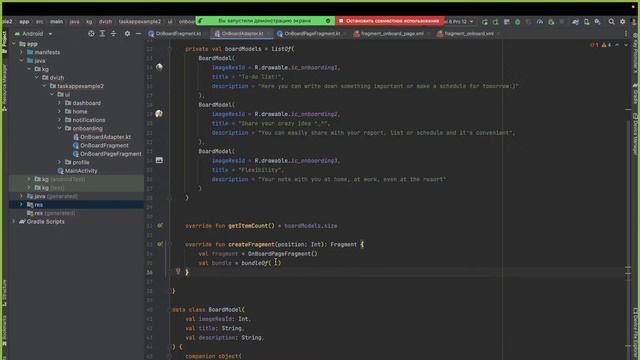Viewport: 640px width, 360px height.
Task: Click inside bundleOf parentheses in code
Action: (275, 263)
